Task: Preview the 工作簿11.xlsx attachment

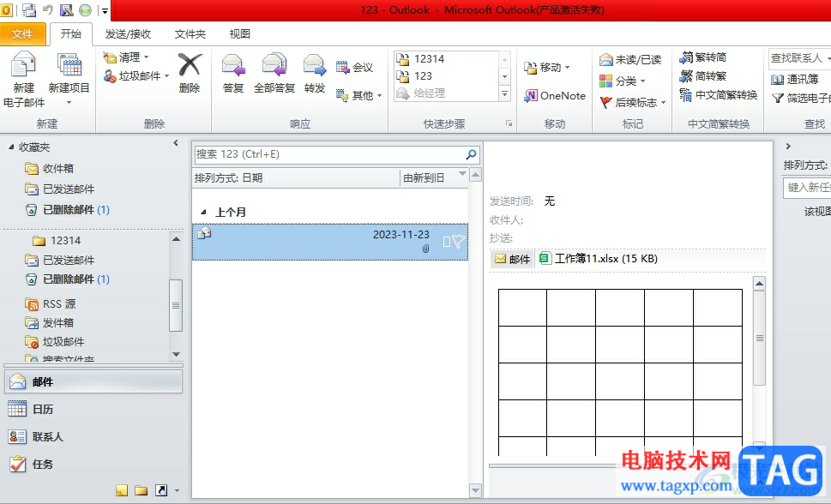Action: click(598, 259)
